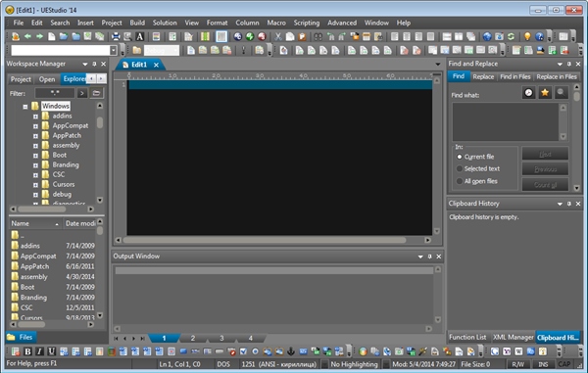Switch to the Replace tab

483,76
